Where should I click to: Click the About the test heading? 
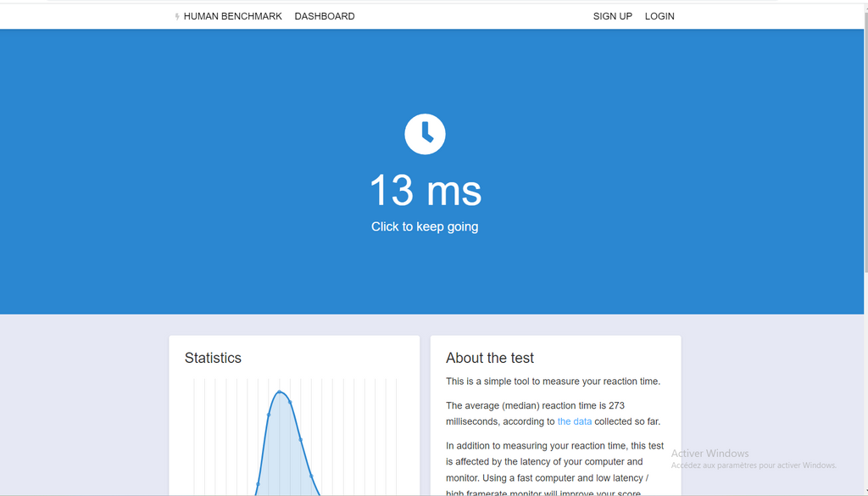click(x=490, y=358)
